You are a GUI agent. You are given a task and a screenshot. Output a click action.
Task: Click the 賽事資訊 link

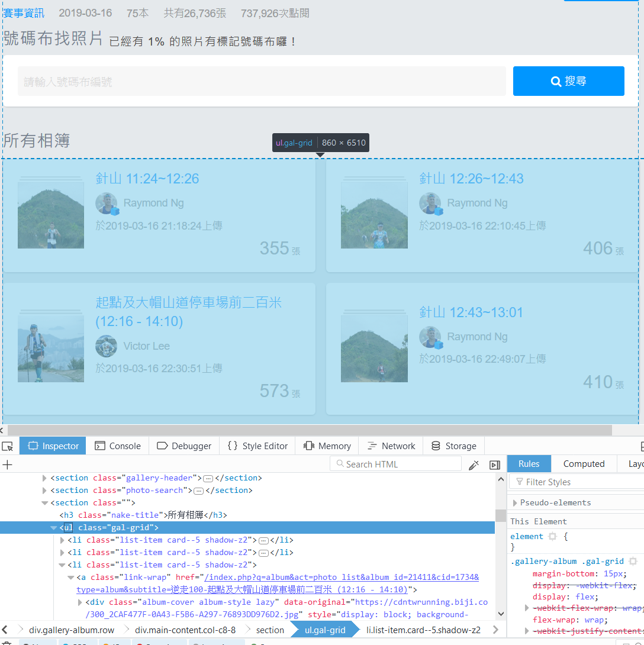coord(23,13)
